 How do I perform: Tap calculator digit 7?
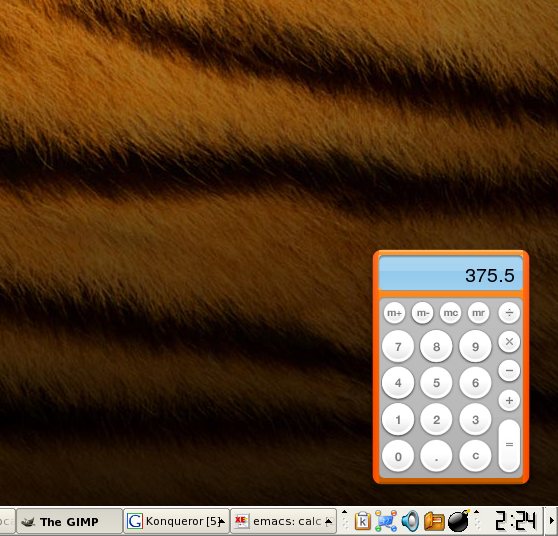coord(398,346)
